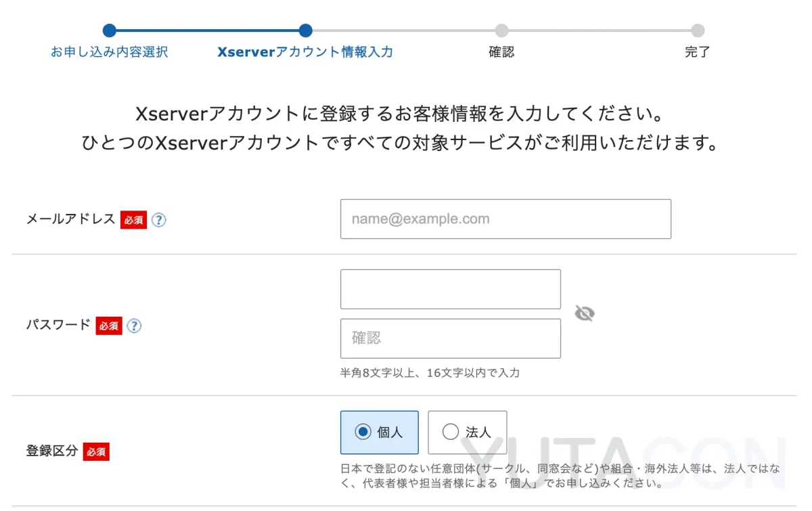The image size is (812, 511).
Task: Focus the first password input field
Action: [451, 289]
